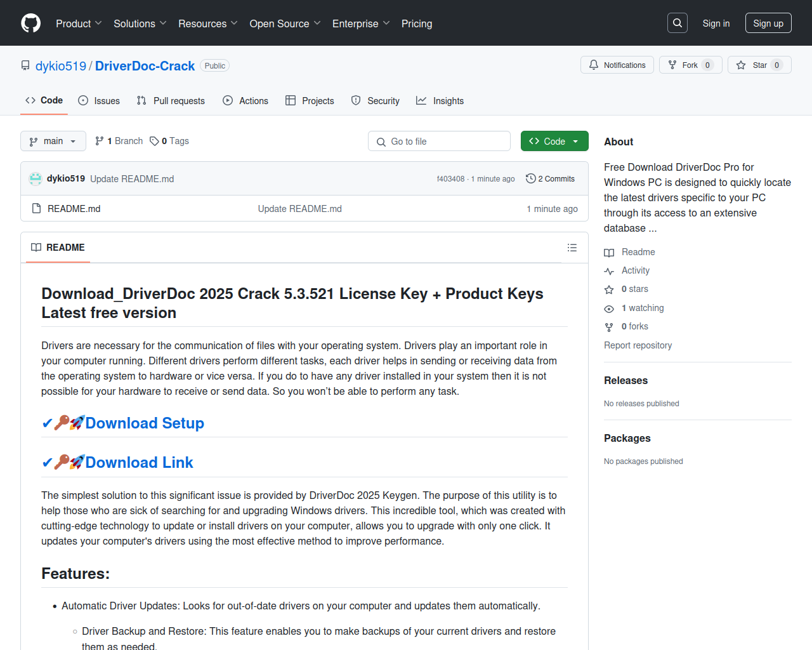This screenshot has width=812, height=650.
Task: Click the GitHub logo icon
Action: pyautogui.click(x=31, y=23)
